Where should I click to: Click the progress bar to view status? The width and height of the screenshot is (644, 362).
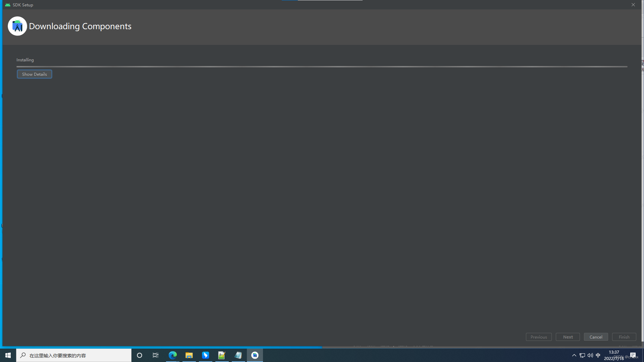coord(322,66)
